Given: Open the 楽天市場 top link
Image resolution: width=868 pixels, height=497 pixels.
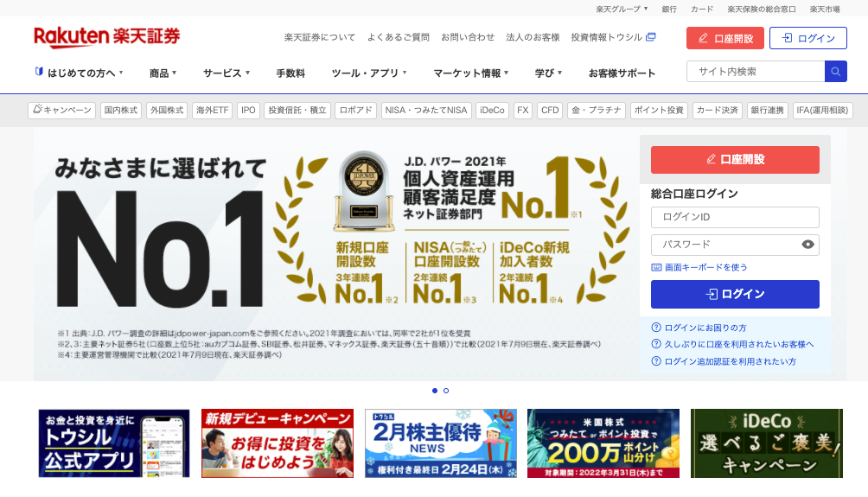Looking at the screenshot, I should (825, 9).
